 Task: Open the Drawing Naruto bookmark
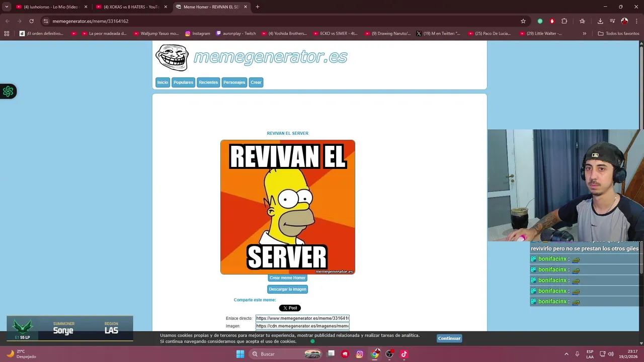(388, 34)
